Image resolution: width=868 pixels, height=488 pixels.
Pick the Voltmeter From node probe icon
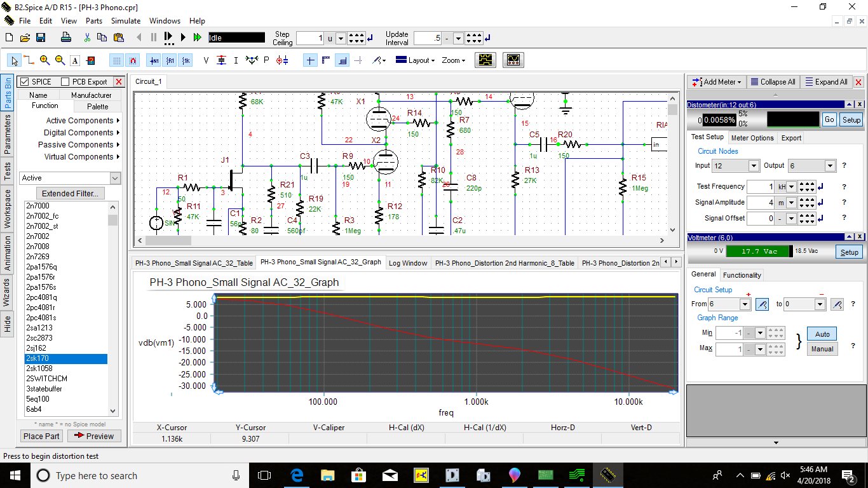point(763,304)
